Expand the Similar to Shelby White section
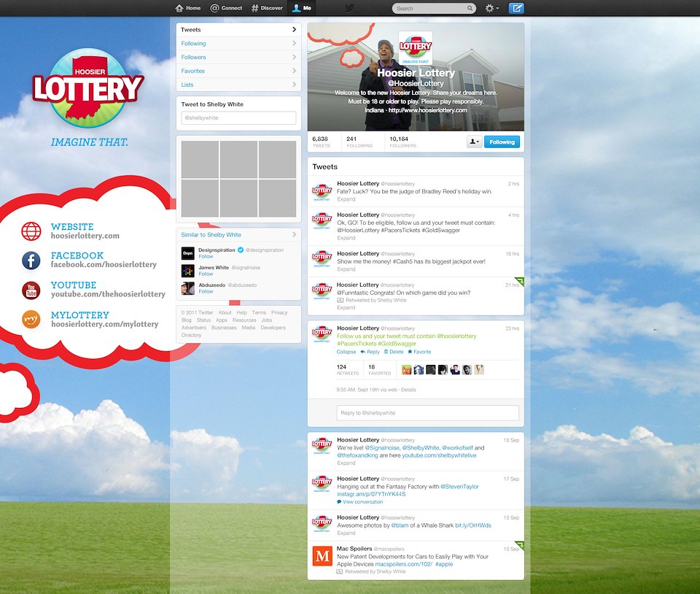The image size is (700, 594). (x=238, y=234)
